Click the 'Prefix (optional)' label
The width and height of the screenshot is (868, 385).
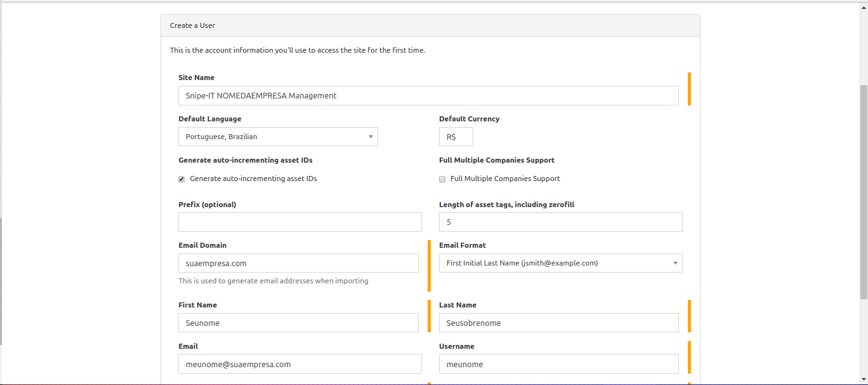(x=207, y=205)
